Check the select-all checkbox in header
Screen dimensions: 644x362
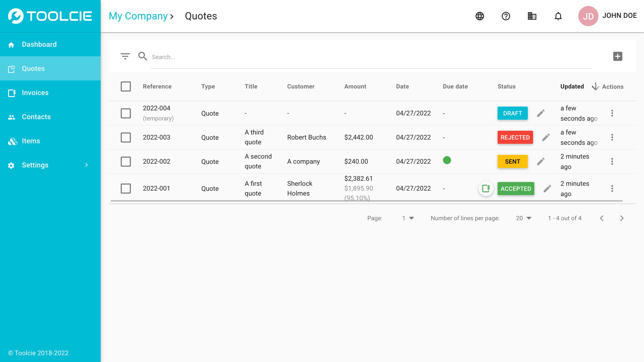pyautogui.click(x=126, y=86)
